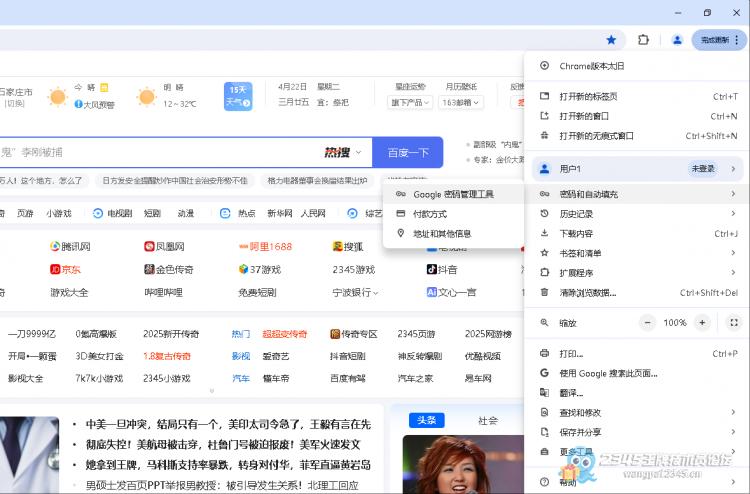The height and width of the screenshot is (494, 750).
Task: Open the 旗下产品 dropdown
Action: point(410,102)
